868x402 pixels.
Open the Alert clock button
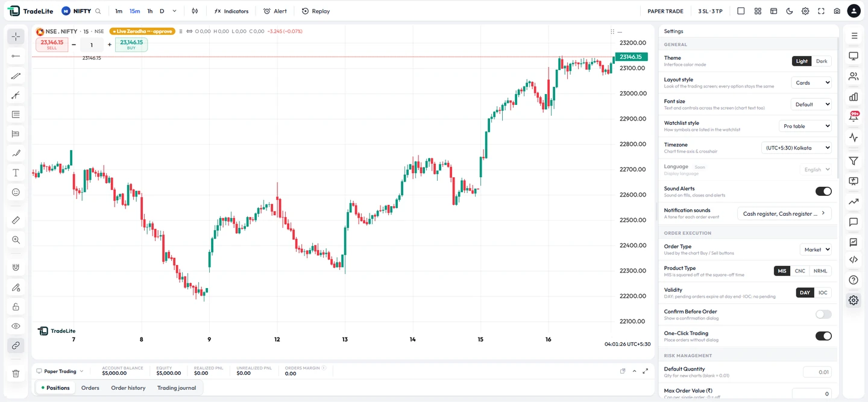point(275,11)
